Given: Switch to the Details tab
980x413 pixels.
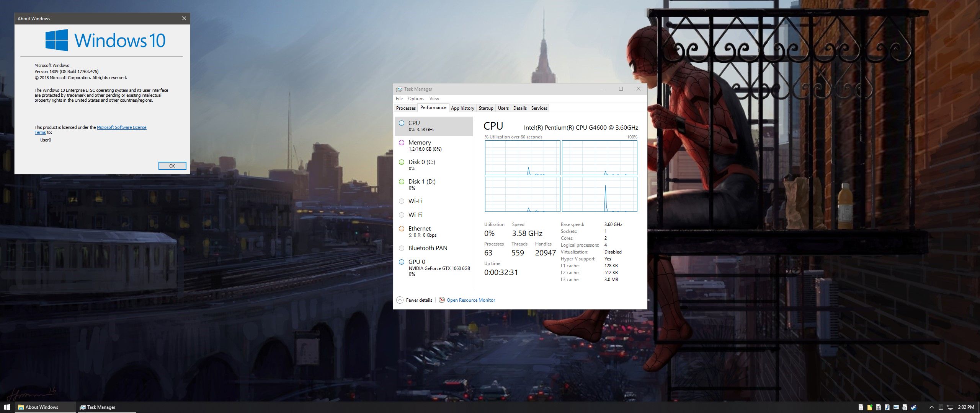Looking at the screenshot, I should point(520,108).
